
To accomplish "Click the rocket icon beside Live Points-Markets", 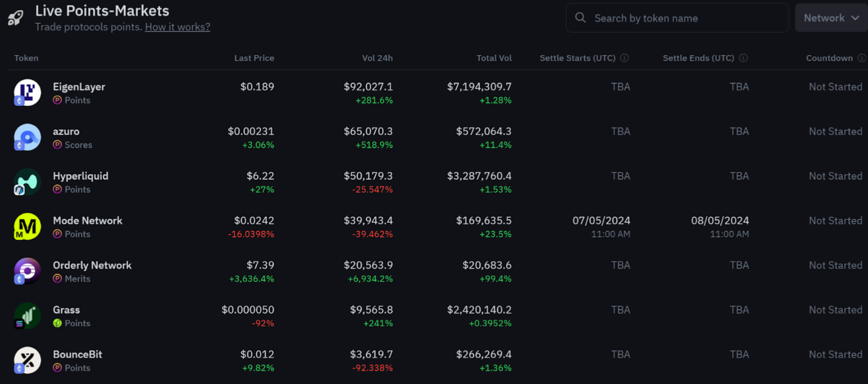I will [16, 18].
